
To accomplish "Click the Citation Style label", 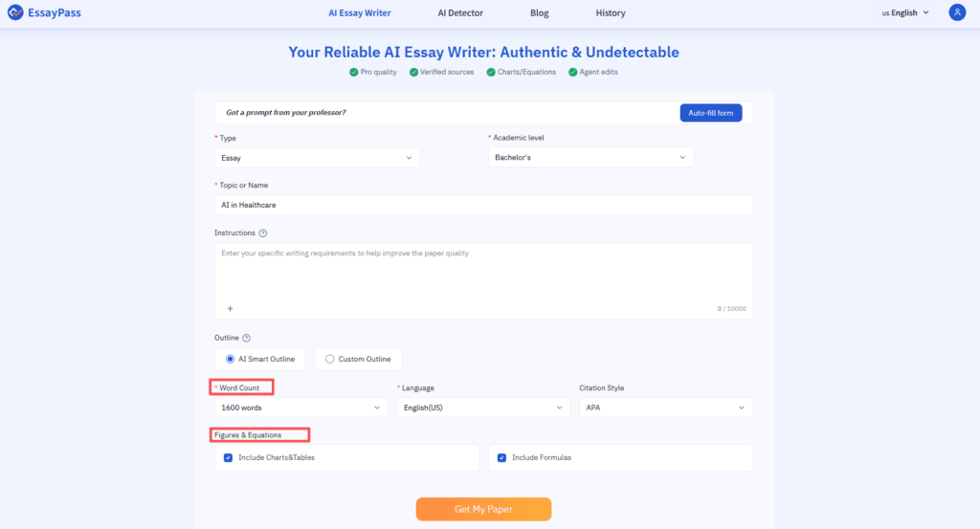I will click(x=601, y=387).
